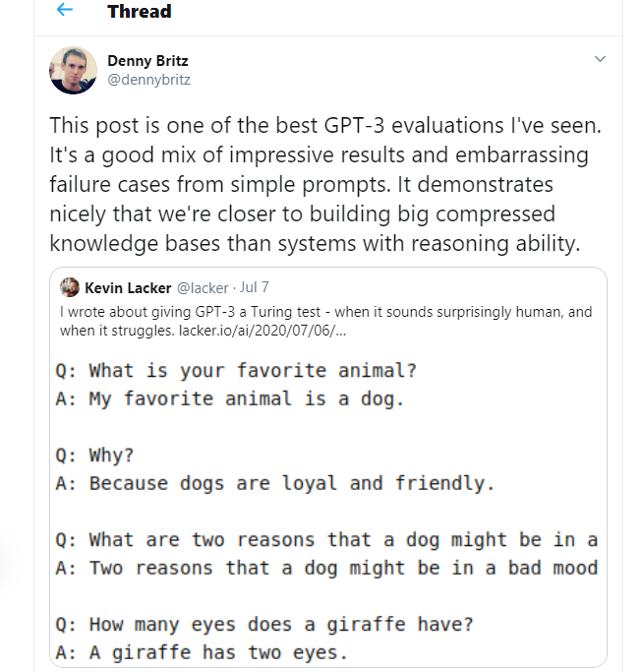Go back using the left arrow
This screenshot has width=642, height=672.
65,12
